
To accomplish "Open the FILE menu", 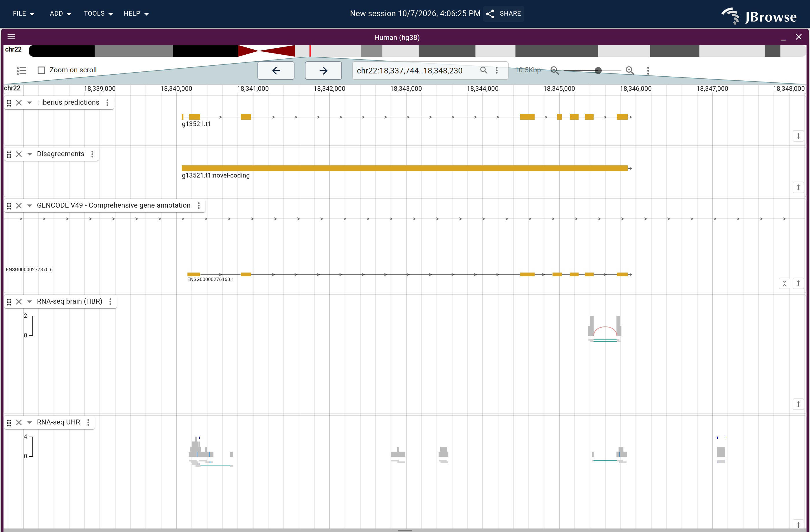I will [23, 14].
